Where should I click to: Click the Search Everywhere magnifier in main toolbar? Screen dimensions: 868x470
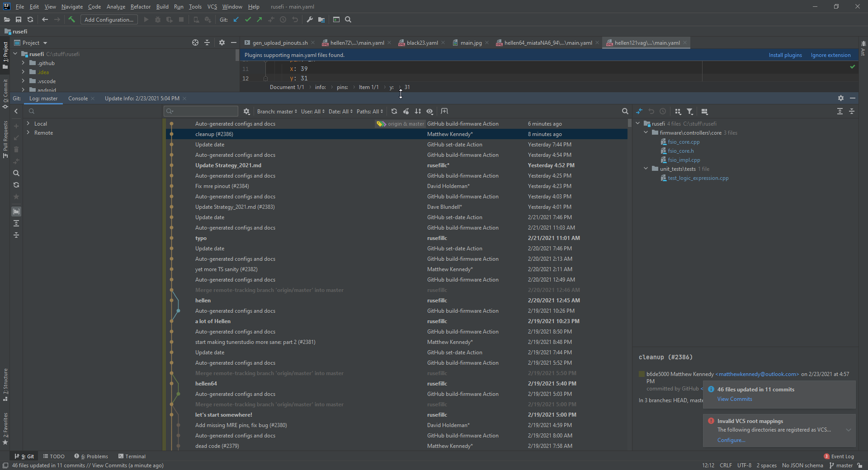[x=348, y=19]
